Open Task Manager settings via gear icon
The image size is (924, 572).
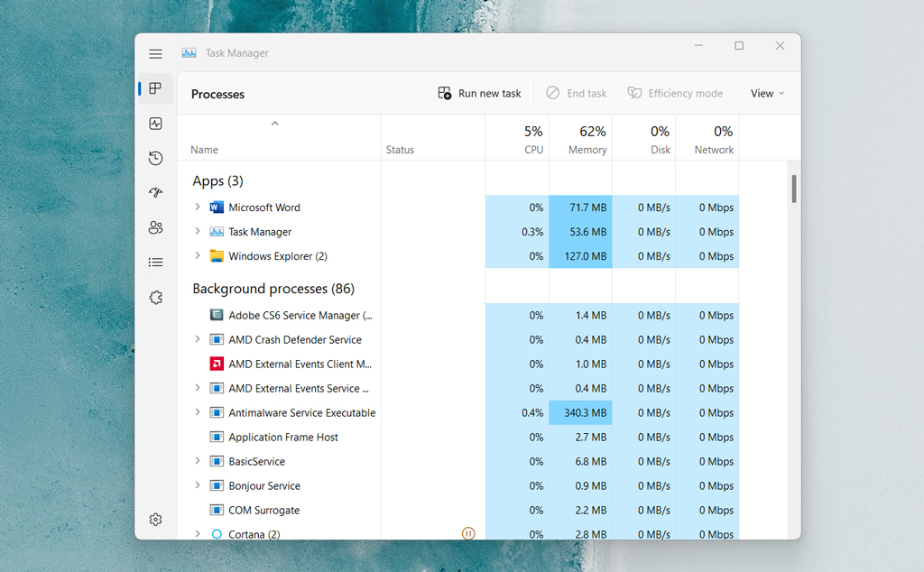click(155, 520)
